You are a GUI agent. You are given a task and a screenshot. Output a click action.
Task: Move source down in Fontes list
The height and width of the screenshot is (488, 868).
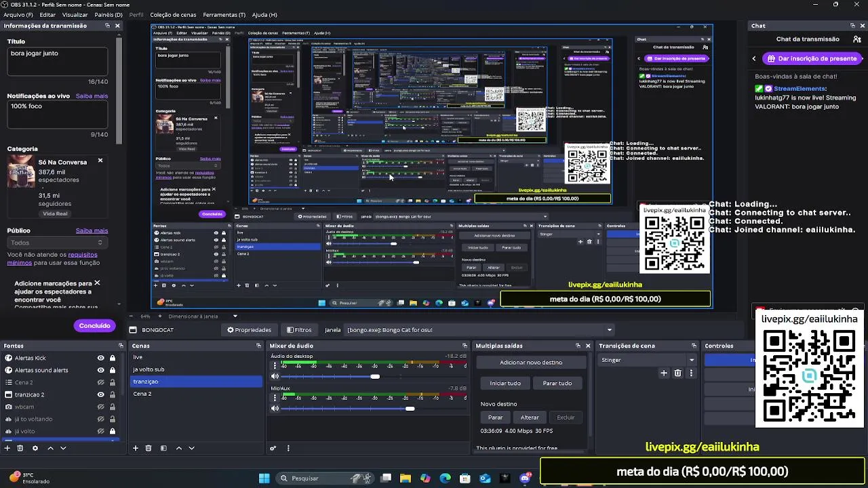click(x=63, y=448)
